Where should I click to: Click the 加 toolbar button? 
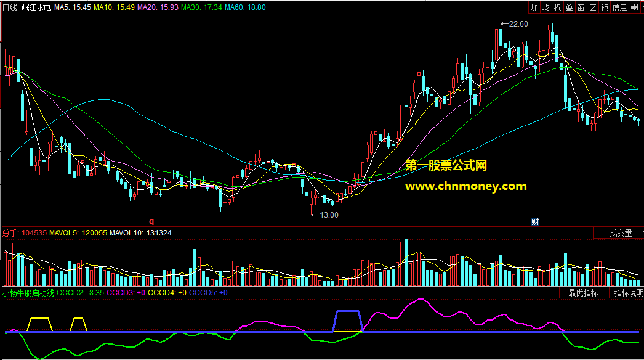coord(534,7)
